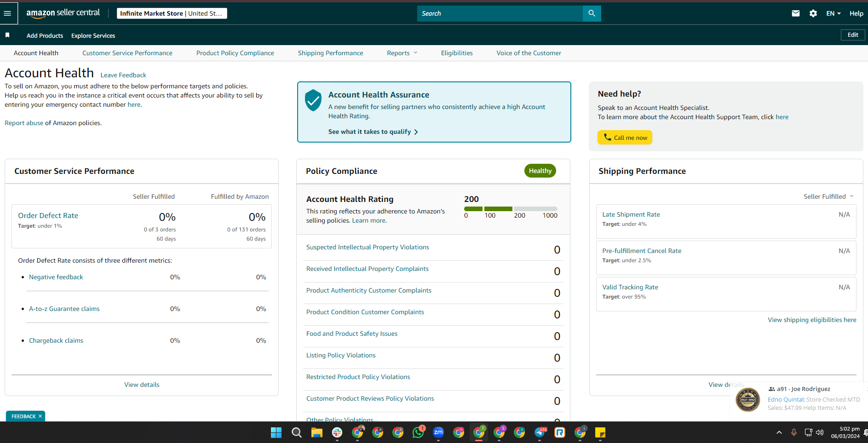Open A-to-z Guarantee claims link
This screenshot has height=443, width=868.
(x=64, y=309)
